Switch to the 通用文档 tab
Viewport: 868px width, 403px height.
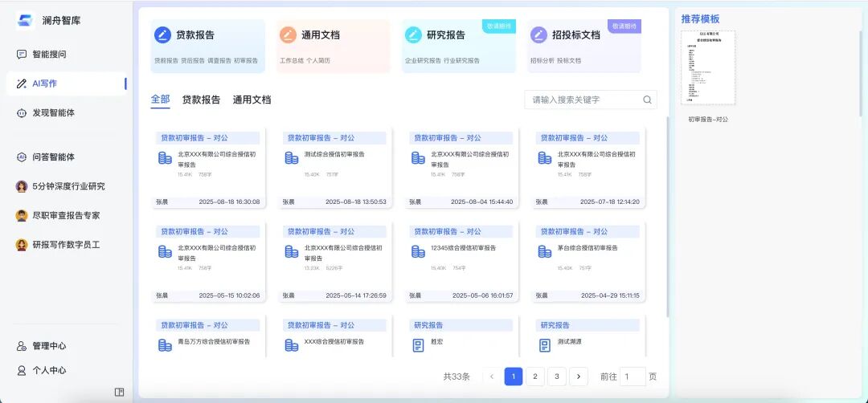(x=252, y=100)
